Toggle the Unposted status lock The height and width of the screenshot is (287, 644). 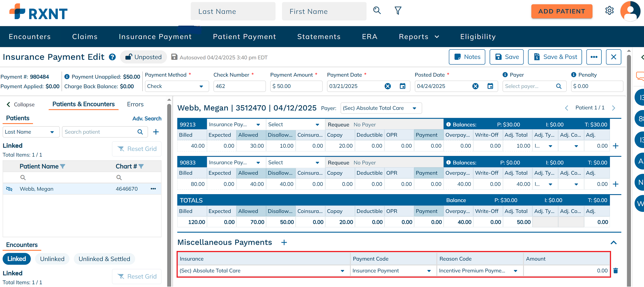[144, 57]
